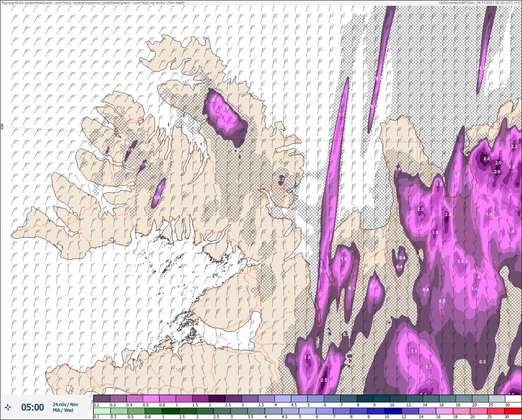Click the 1.8 precipitation value label
Image resolution: width=522 pixels, height=420 pixels.
coord(439,184)
